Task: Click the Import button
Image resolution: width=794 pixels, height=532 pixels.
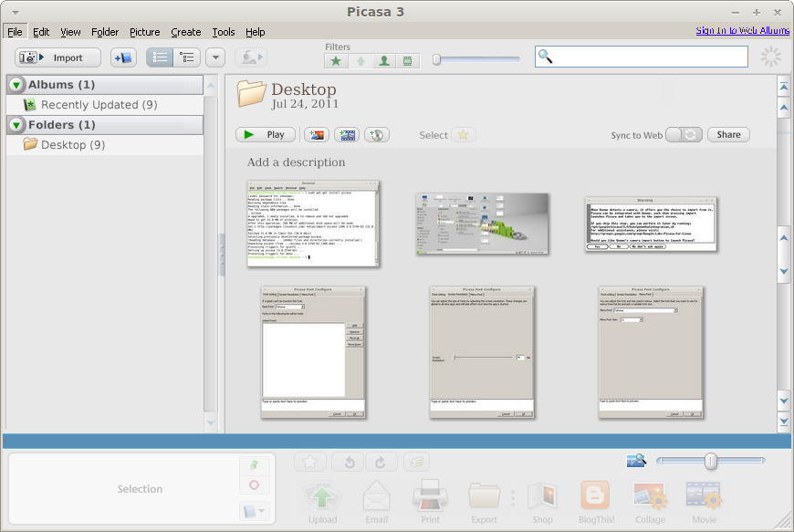Action: (57, 57)
